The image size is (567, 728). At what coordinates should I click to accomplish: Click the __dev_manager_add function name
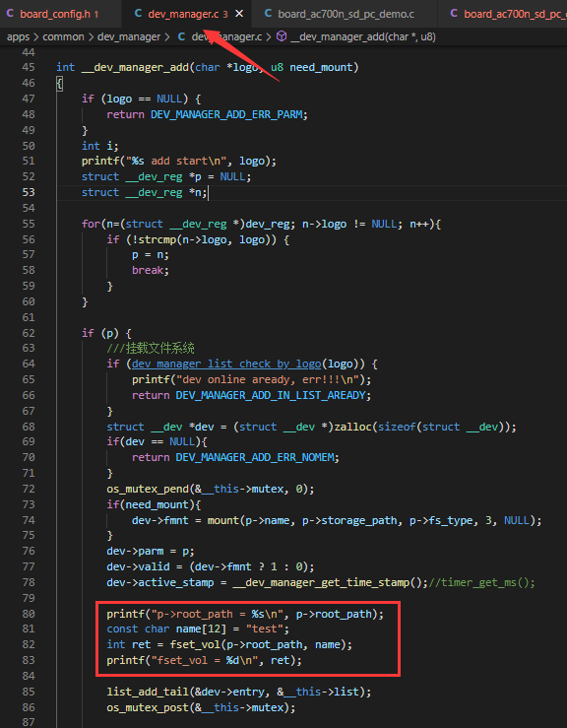pos(135,67)
